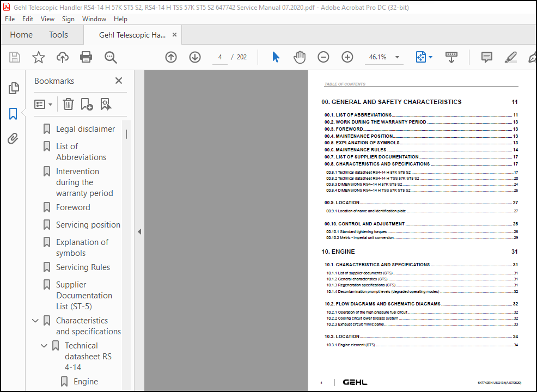Click the bookmarks panel scrollbar
The width and height of the screenshot is (537, 392).
[126, 134]
